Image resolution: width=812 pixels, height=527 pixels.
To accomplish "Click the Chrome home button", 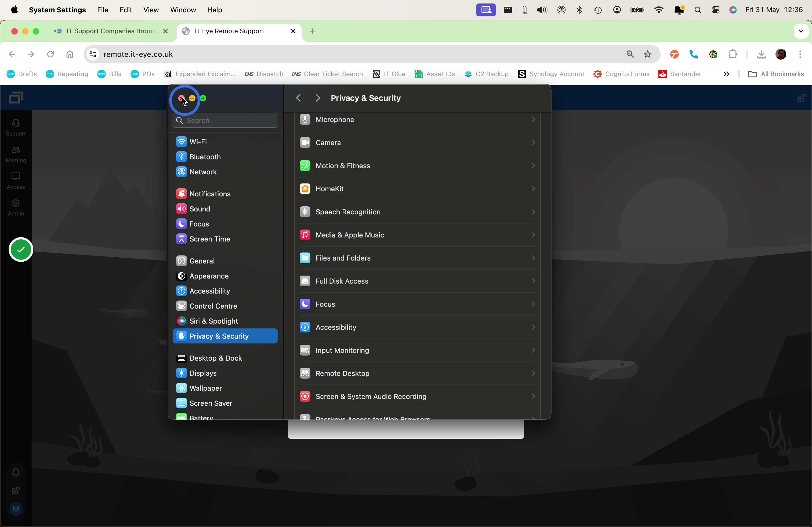I will 70,54.
